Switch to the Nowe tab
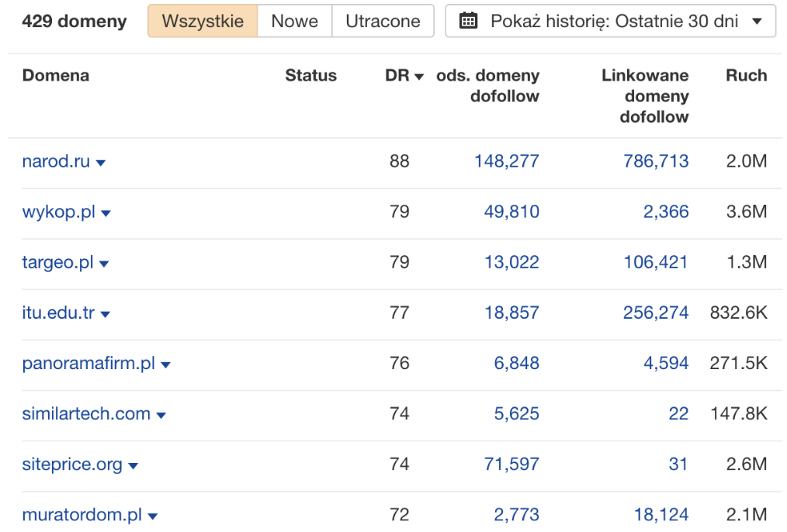 [295, 21]
